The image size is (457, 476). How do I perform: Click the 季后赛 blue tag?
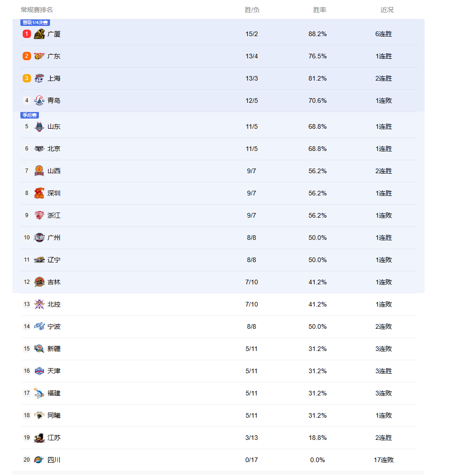30,115
